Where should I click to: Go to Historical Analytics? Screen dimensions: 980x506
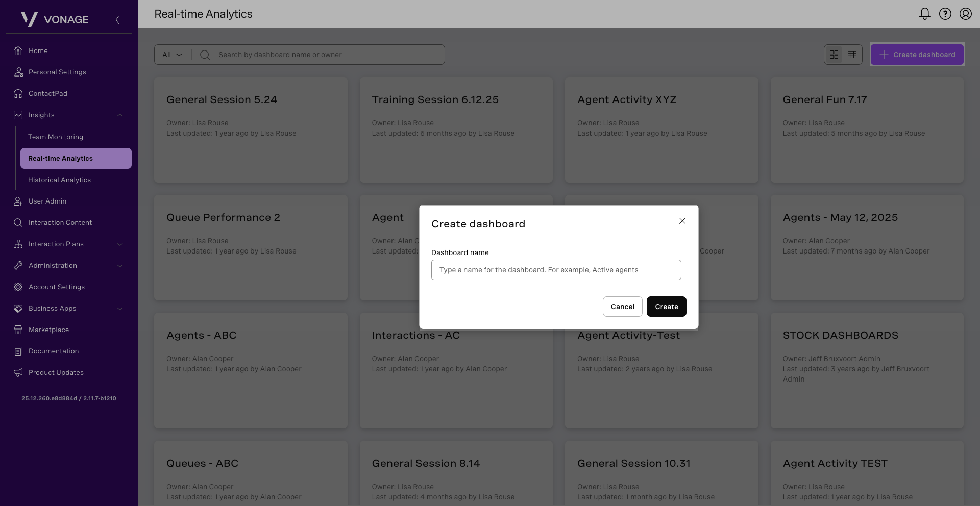coord(59,180)
